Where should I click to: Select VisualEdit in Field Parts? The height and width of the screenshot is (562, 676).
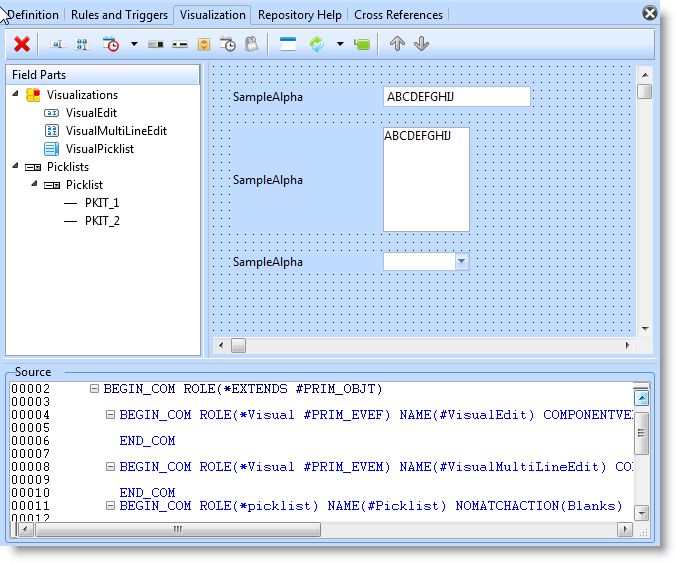(91, 113)
